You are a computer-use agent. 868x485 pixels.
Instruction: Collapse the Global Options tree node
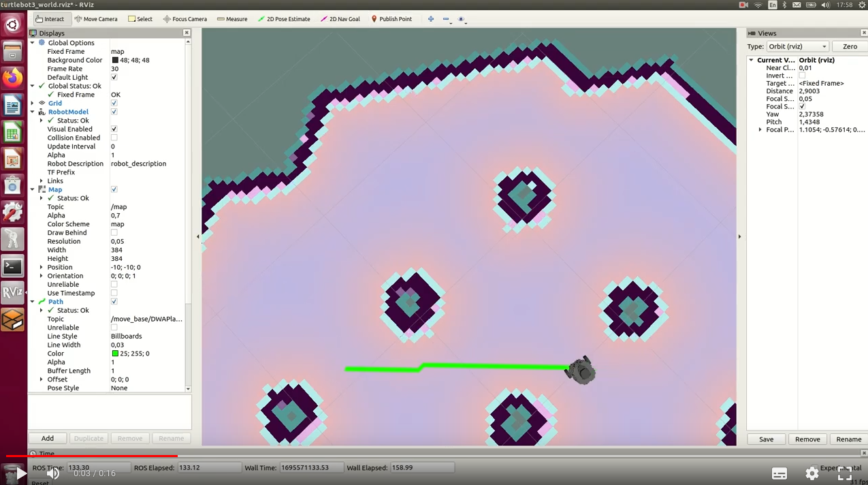click(32, 43)
